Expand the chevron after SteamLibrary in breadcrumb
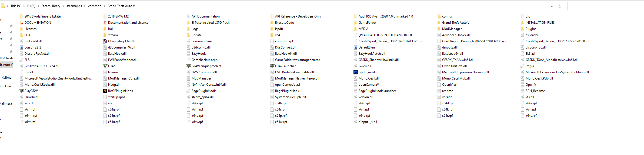 pos(64,6)
